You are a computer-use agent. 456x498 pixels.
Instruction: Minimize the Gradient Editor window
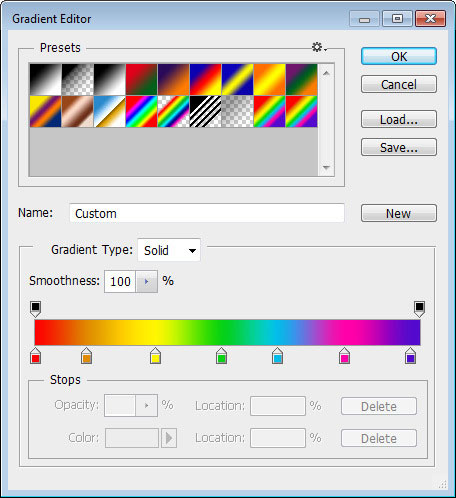364,19
